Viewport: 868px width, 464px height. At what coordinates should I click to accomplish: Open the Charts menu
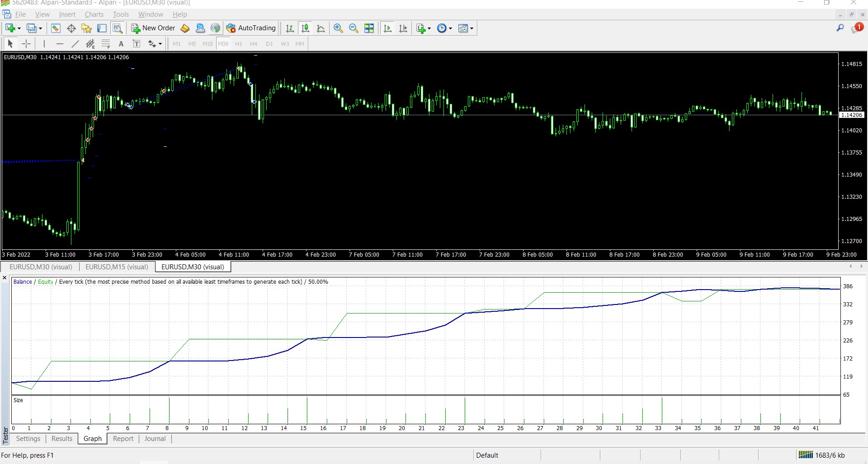(x=94, y=14)
